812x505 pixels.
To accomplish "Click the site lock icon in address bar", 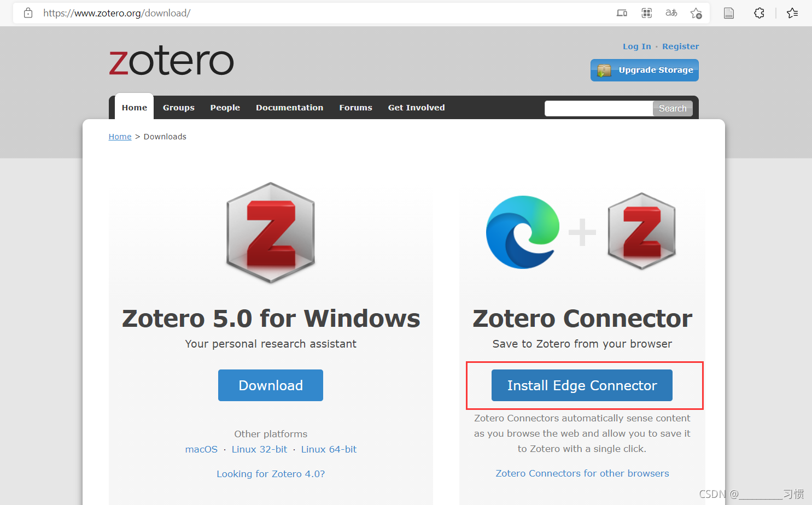I will (x=28, y=13).
